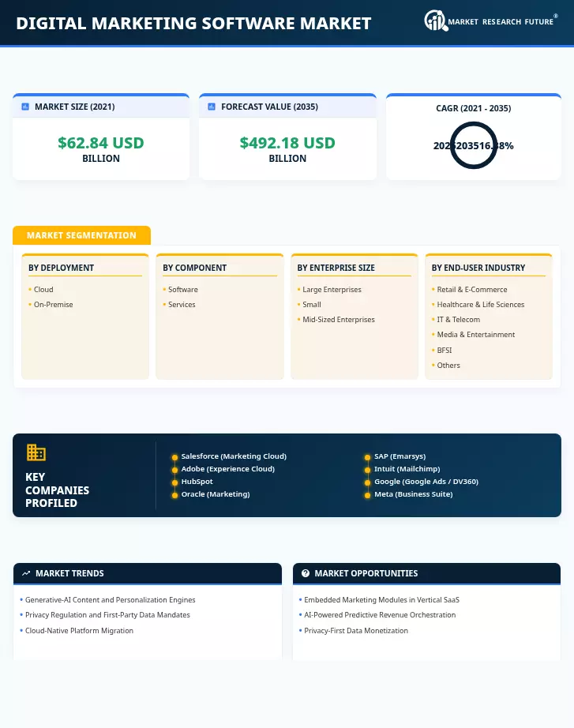Click the Cloud deployment item
This screenshot has height=728, width=574.
coord(43,290)
